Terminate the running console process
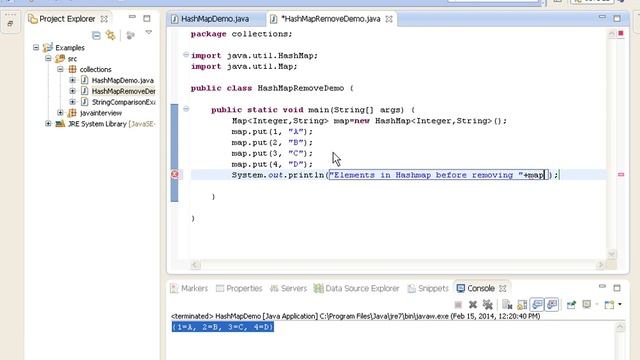Viewport: 640px width, 360px height. [x=458, y=304]
